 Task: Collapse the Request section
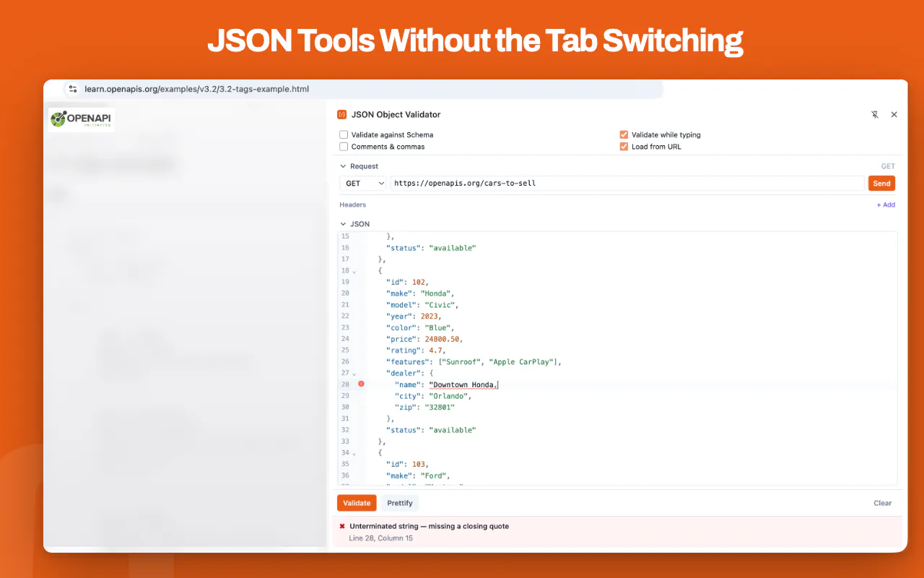(344, 166)
